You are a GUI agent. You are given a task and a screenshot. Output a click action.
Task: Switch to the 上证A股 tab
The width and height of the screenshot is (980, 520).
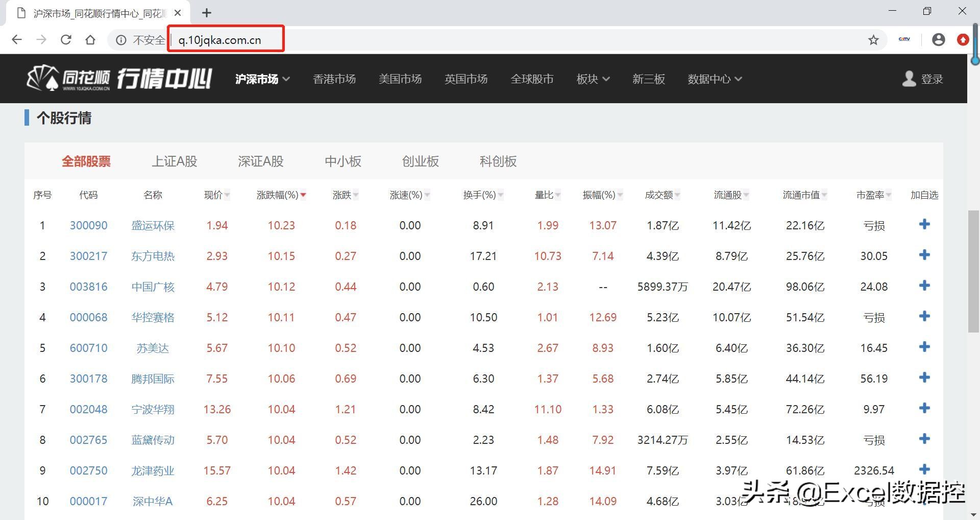pos(175,161)
